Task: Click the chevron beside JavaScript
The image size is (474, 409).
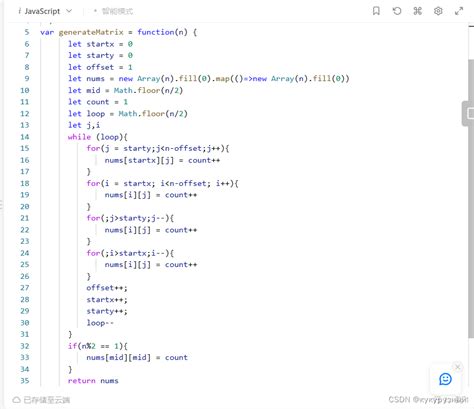Action: point(69,11)
